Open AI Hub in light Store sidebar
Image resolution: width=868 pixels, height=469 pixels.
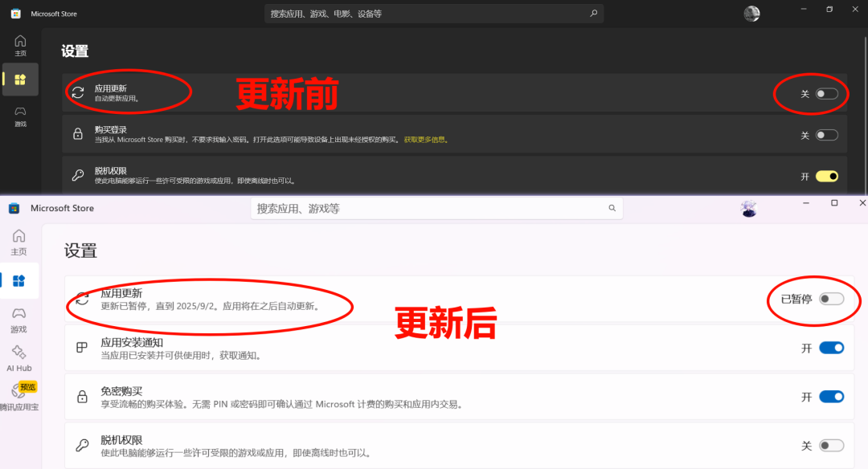click(x=18, y=358)
